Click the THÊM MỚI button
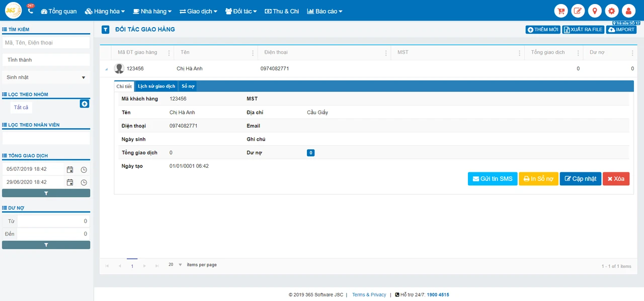Image resolution: width=644 pixels, height=301 pixels. (543, 30)
